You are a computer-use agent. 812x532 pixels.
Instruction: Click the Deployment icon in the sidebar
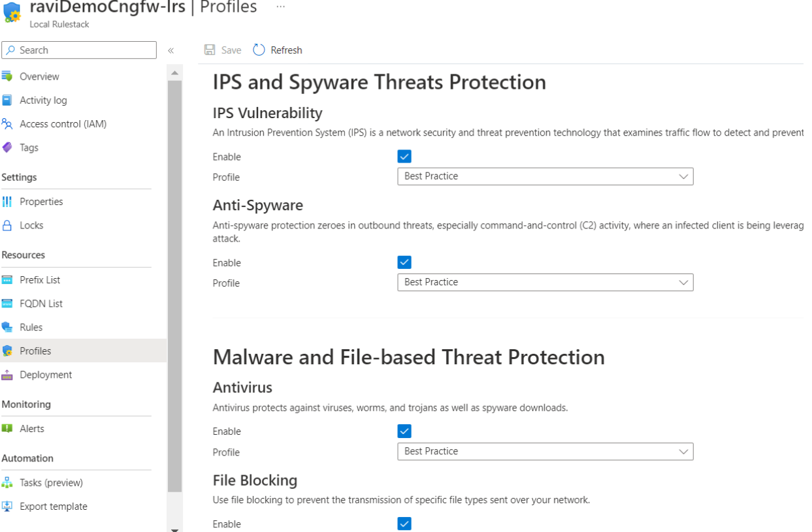coord(7,375)
